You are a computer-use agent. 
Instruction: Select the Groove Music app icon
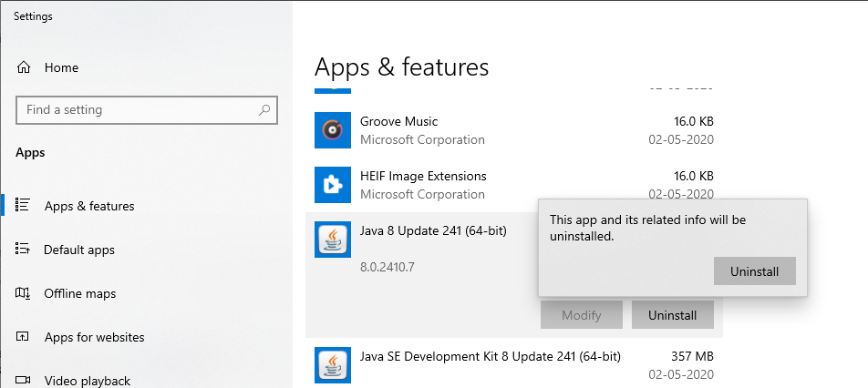(333, 130)
